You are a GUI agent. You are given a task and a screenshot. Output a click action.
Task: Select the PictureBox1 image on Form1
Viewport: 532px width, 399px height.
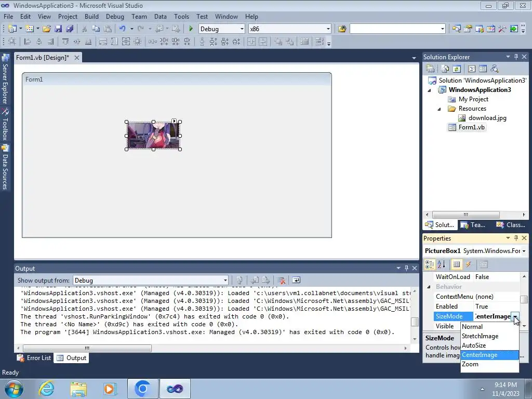(153, 136)
